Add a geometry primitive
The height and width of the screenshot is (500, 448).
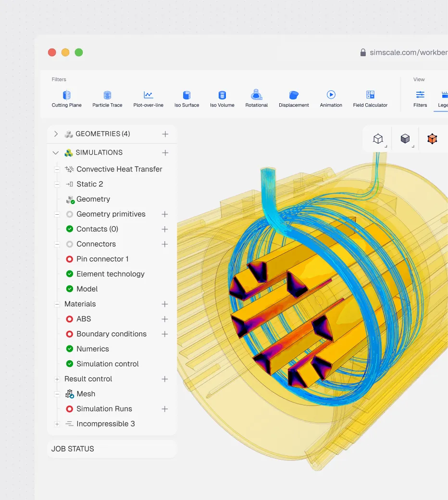(x=165, y=214)
